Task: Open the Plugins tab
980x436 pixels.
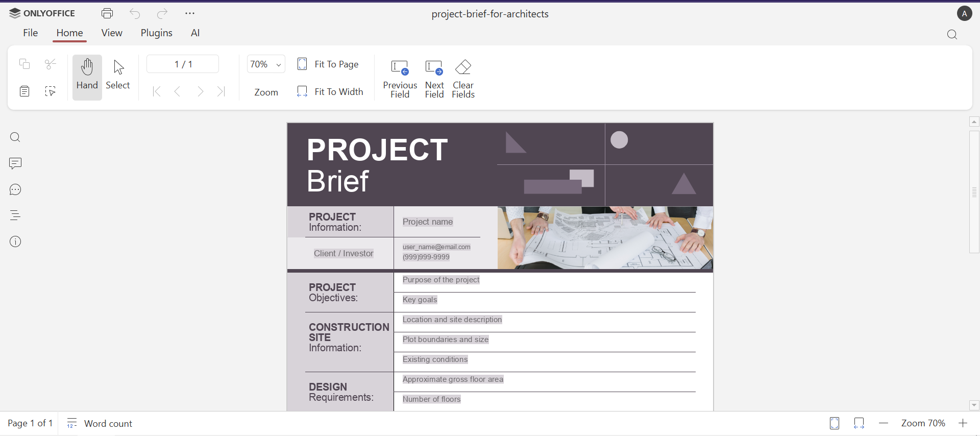Action: pyautogui.click(x=156, y=33)
